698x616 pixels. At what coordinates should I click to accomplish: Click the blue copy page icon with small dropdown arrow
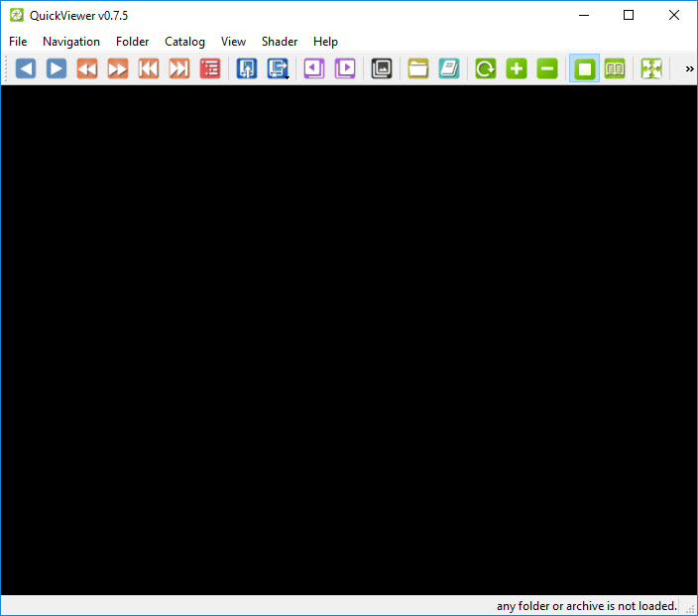[x=278, y=68]
